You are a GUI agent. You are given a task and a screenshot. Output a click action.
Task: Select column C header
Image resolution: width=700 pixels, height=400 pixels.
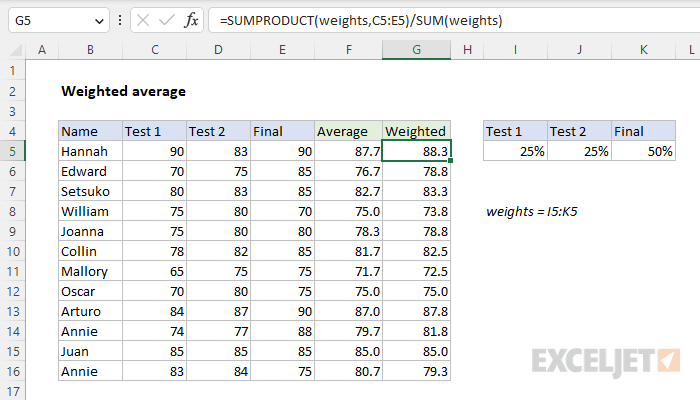click(153, 50)
